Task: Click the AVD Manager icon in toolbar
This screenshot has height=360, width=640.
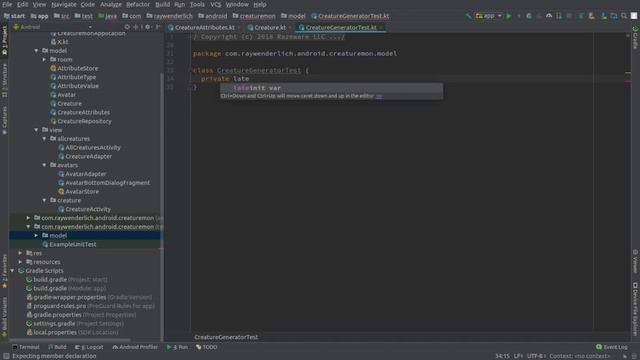Action: click(591, 16)
